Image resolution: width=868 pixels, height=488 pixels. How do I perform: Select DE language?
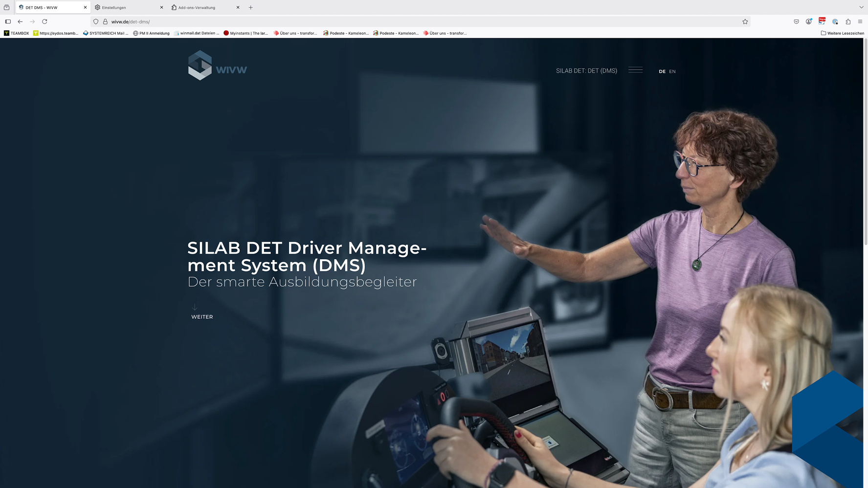coord(662,71)
